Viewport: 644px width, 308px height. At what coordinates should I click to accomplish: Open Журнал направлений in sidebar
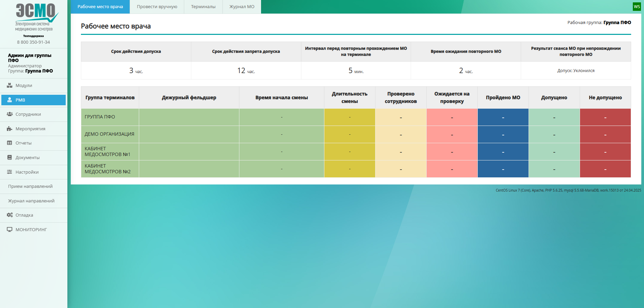click(31, 201)
